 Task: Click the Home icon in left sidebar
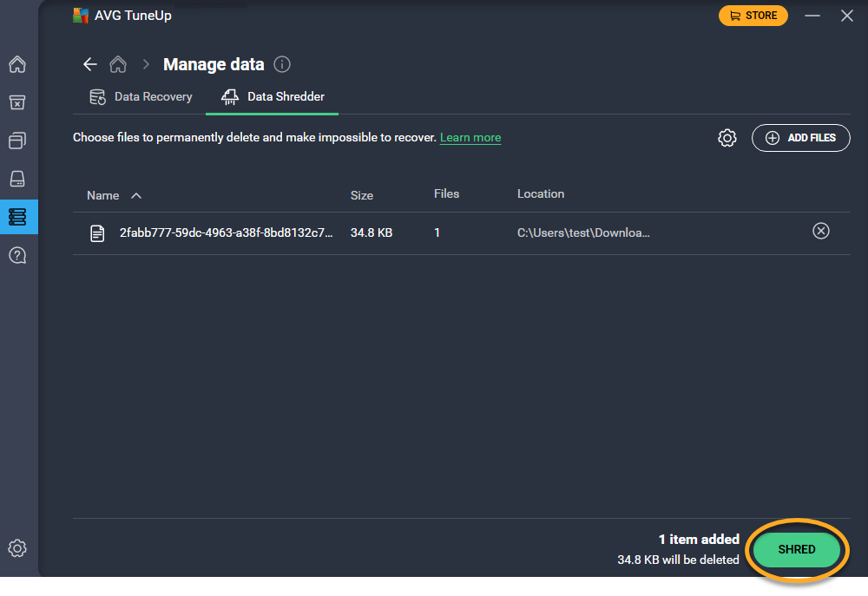point(17,65)
